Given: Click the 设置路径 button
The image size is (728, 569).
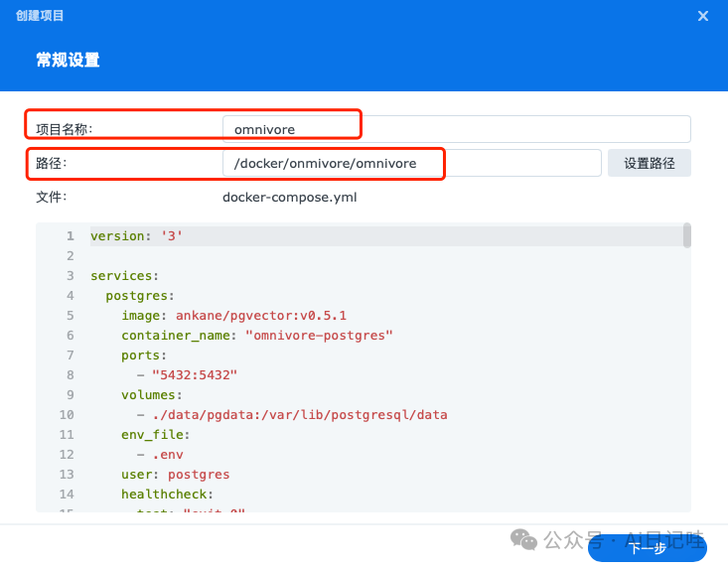Looking at the screenshot, I should point(650,163).
